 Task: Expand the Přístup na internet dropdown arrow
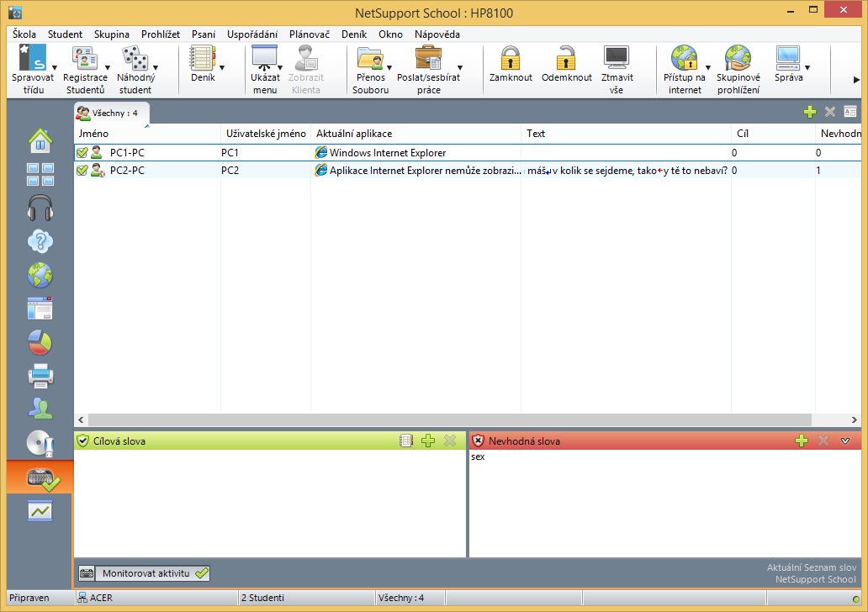click(x=708, y=68)
